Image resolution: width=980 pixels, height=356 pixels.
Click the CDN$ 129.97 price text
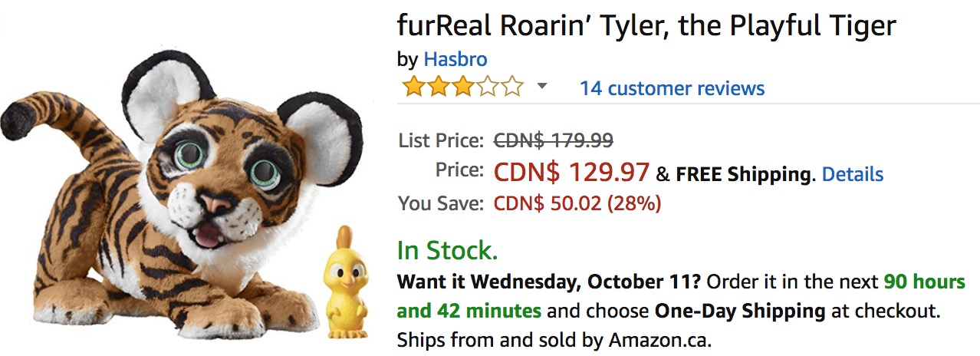pyautogui.click(x=571, y=173)
